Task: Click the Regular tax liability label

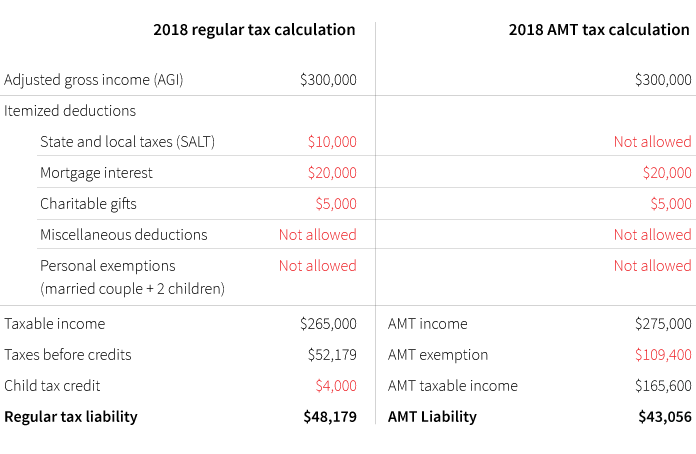Action: click(x=71, y=416)
